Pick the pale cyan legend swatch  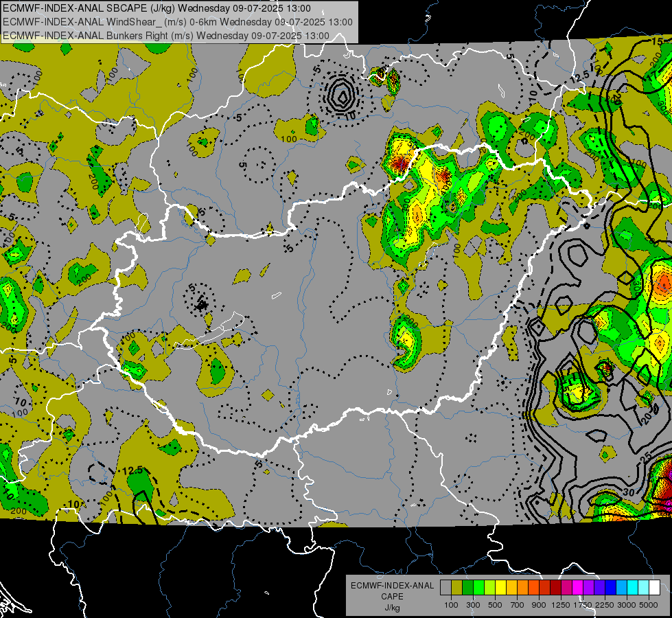644,588
